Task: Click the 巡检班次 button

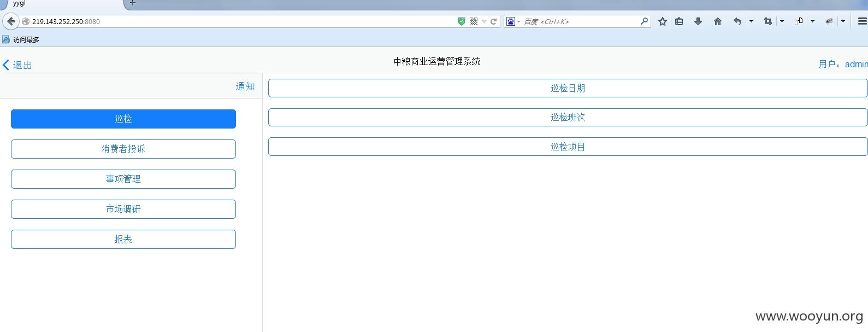Action: 568,117
